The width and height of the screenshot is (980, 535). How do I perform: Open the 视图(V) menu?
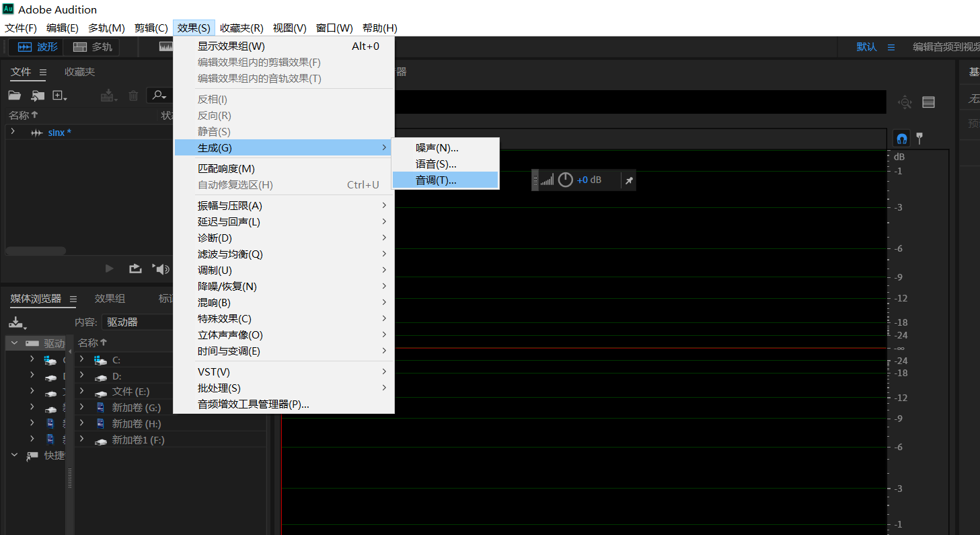290,28
